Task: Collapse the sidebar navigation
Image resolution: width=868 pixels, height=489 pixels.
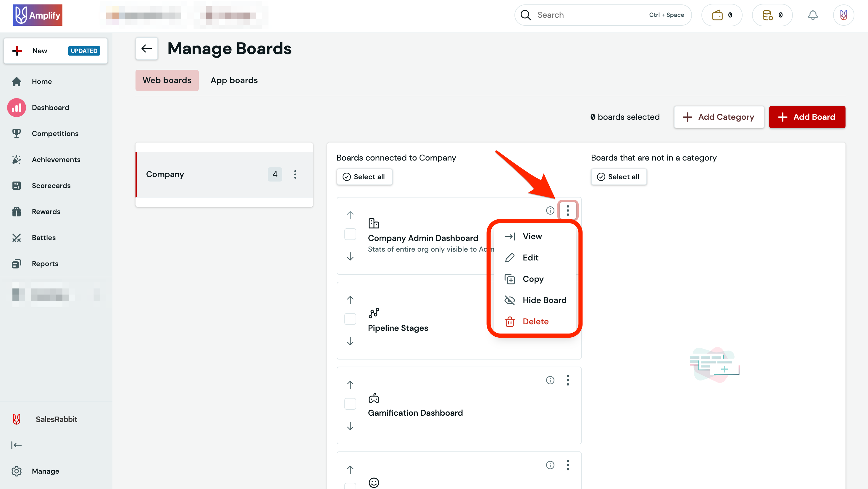Action: [17, 445]
